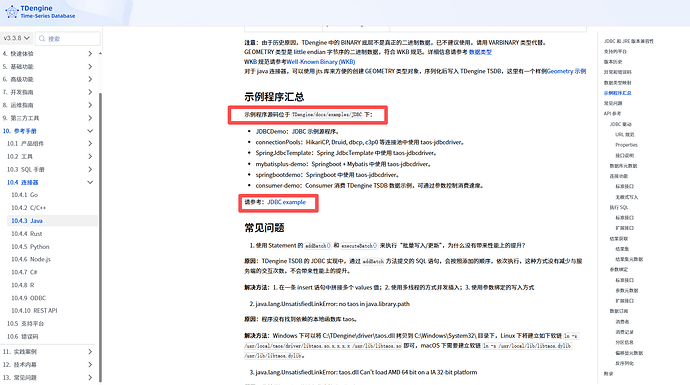Open 10.4.9 ODBC connector page

coord(29,298)
